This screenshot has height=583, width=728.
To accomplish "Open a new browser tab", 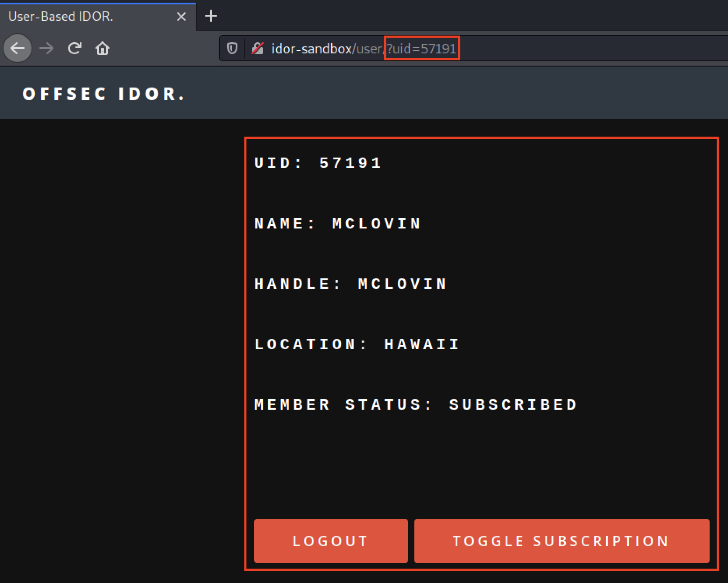I will tap(211, 16).
